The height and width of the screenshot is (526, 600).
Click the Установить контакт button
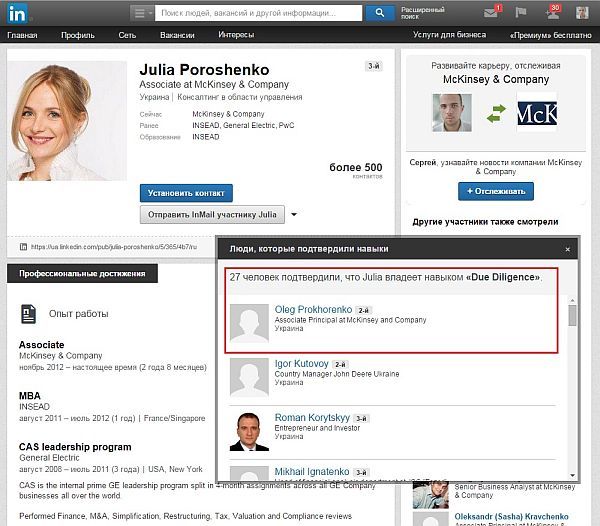(x=187, y=193)
